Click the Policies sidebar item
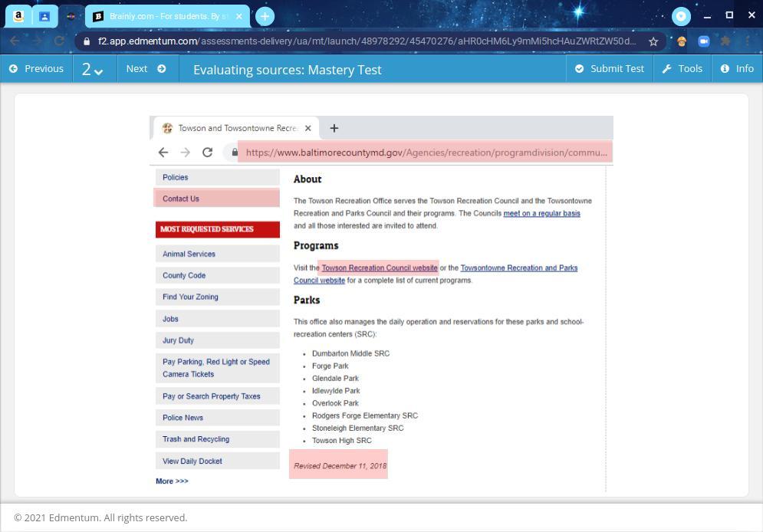The width and height of the screenshot is (763, 532). pyautogui.click(x=218, y=177)
